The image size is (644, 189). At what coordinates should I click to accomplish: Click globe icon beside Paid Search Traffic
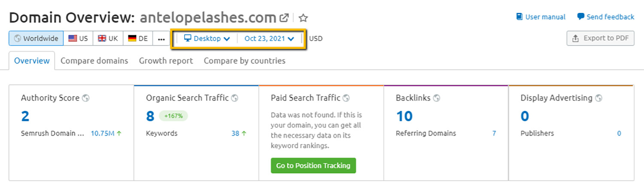tap(346, 98)
